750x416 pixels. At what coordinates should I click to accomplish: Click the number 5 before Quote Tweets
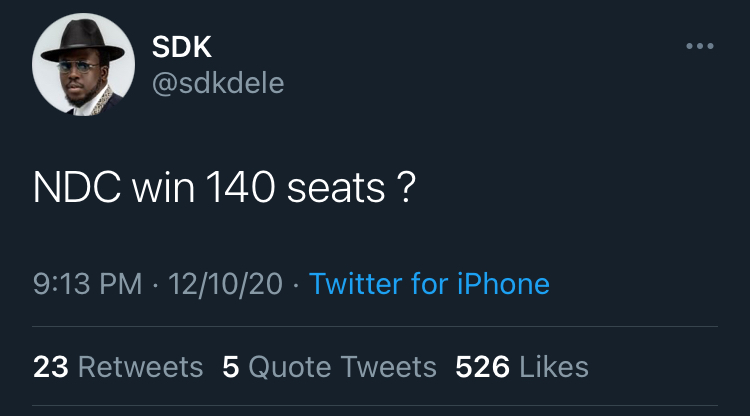click(231, 367)
